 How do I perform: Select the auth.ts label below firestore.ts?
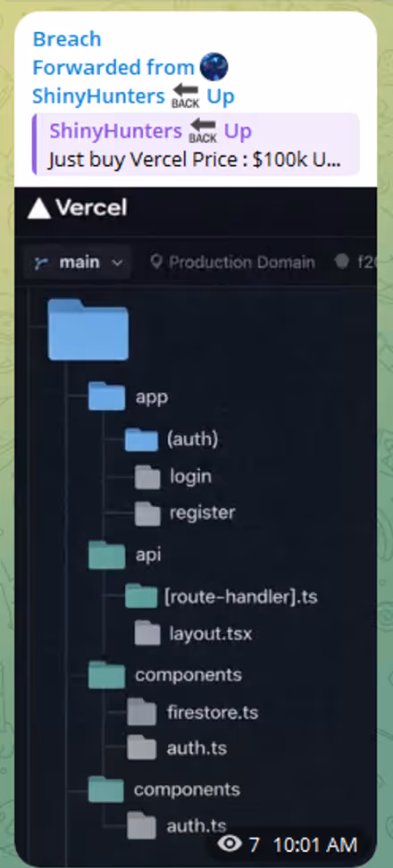click(x=196, y=749)
